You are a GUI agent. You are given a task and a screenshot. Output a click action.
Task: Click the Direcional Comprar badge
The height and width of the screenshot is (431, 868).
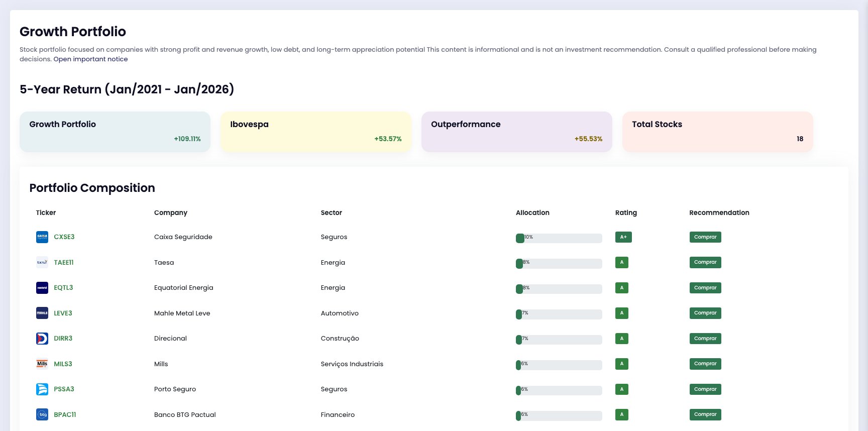pyautogui.click(x=705, y=339)
